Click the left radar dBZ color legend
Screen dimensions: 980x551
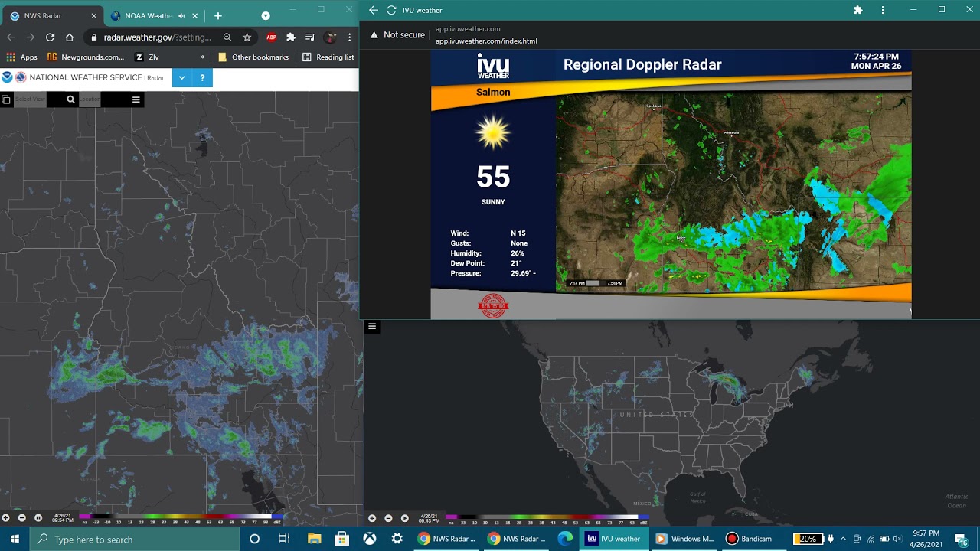(182, 519)
